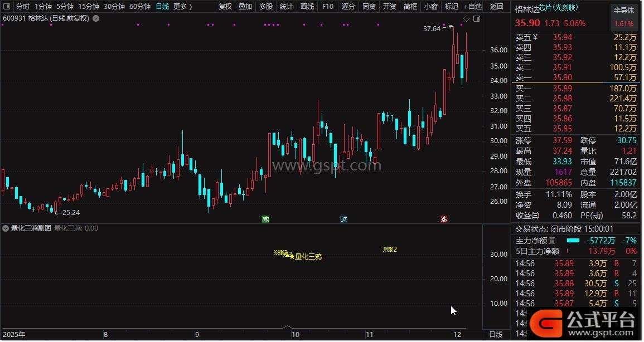Expand the 格林达 stock title dropdown
The width and height of the screenshot is (644, 342).
96,18
